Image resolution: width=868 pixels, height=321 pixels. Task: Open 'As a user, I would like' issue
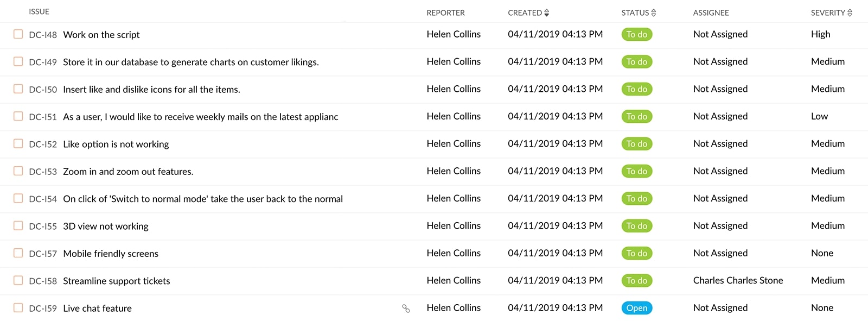(x=201, y=117)
